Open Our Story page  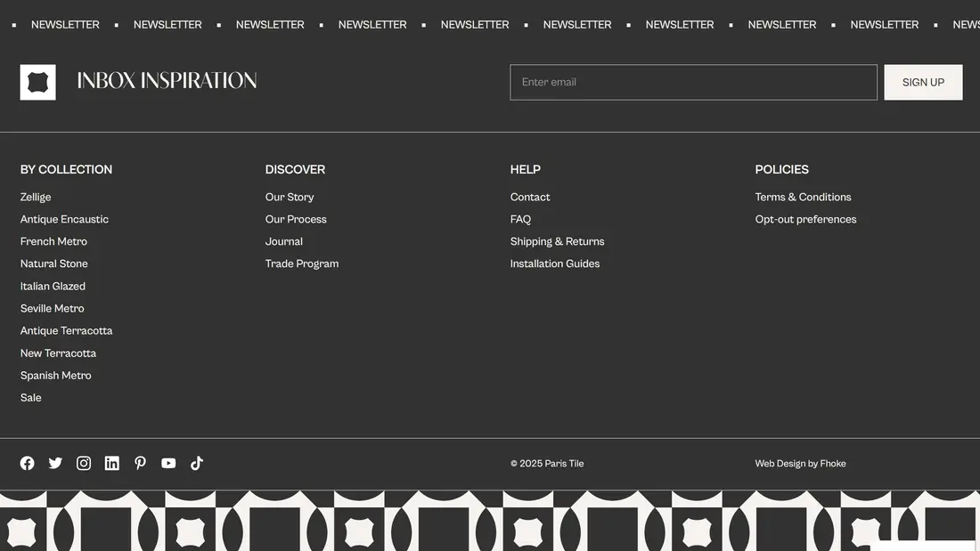click(290, 197)
